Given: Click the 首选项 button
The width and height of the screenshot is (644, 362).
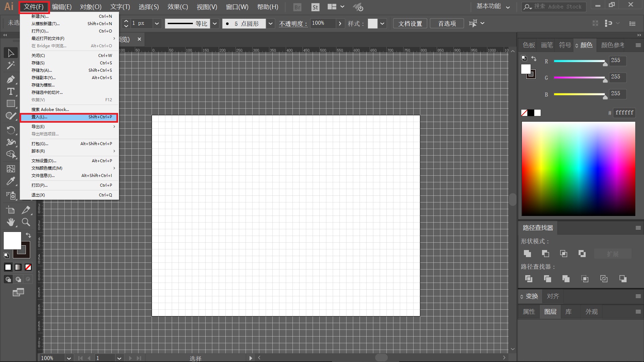Looking at the screenshot, I should (447, 23).
